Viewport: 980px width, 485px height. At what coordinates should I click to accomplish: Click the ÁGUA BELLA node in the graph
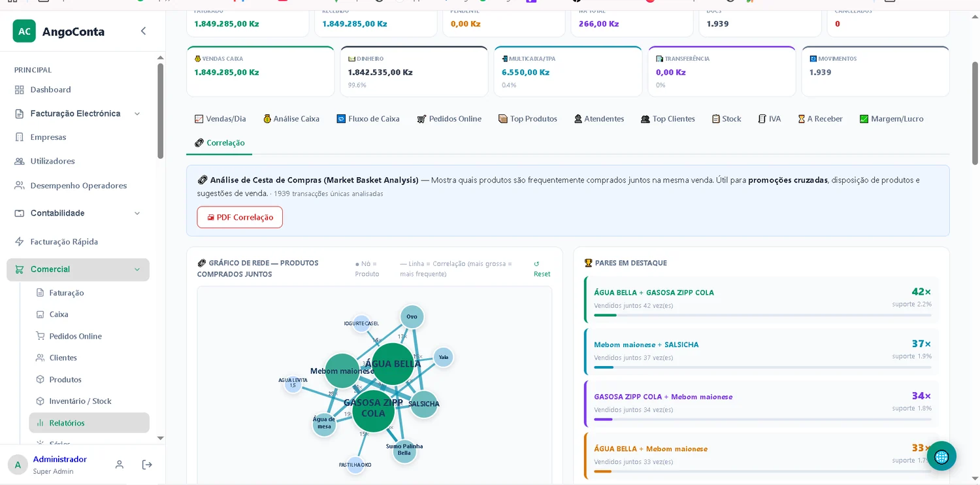[393, 364]
